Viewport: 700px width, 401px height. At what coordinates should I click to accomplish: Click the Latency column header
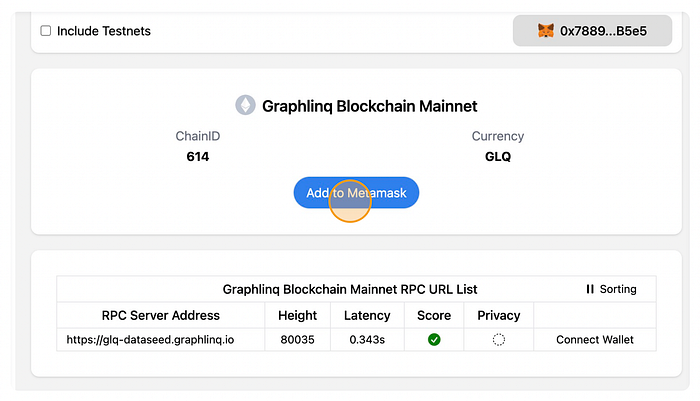[x=367, y=315]
